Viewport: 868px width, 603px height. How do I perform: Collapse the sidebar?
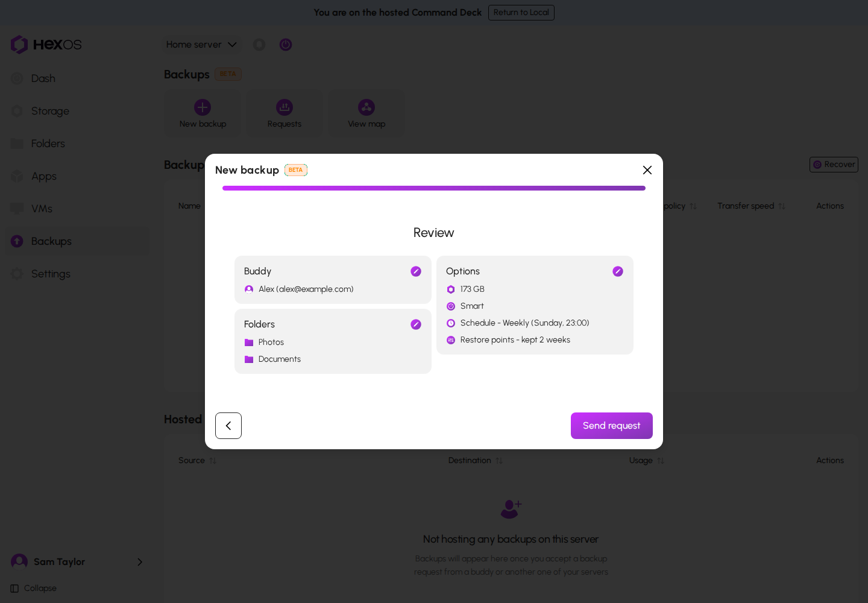(34, 589)
